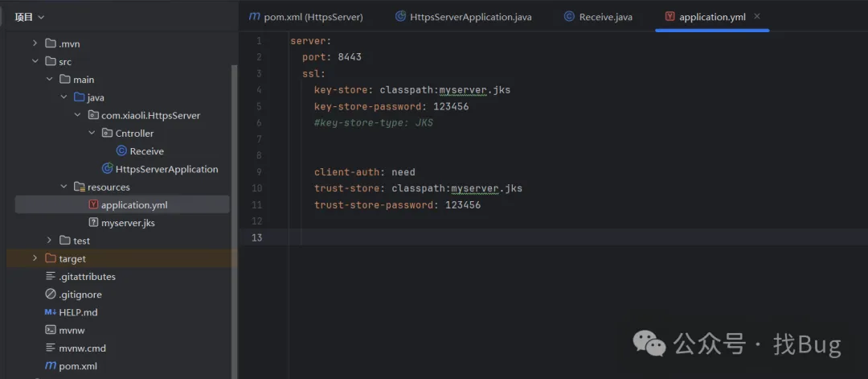Close the application.yml tab
The height and width of the screenshot is (379, 868).
click(x=757, y=17)
